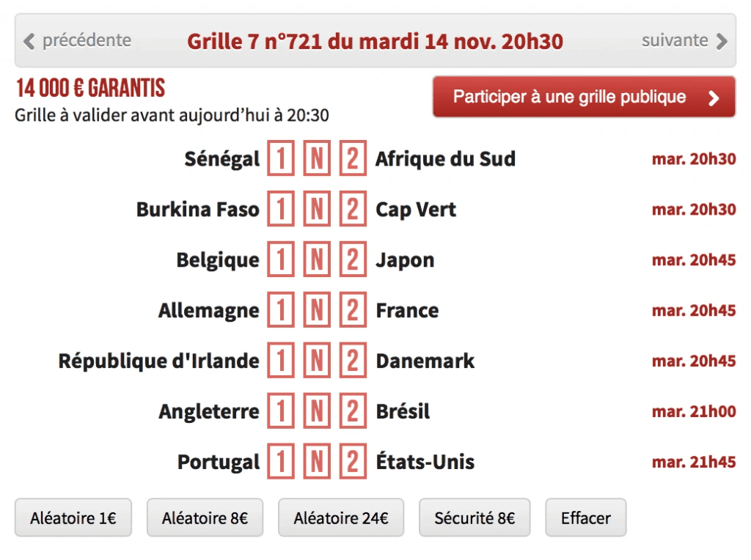Click the left chevron beside précédente
The height and width of the screenshot is (560, 751).
point(27,41)
